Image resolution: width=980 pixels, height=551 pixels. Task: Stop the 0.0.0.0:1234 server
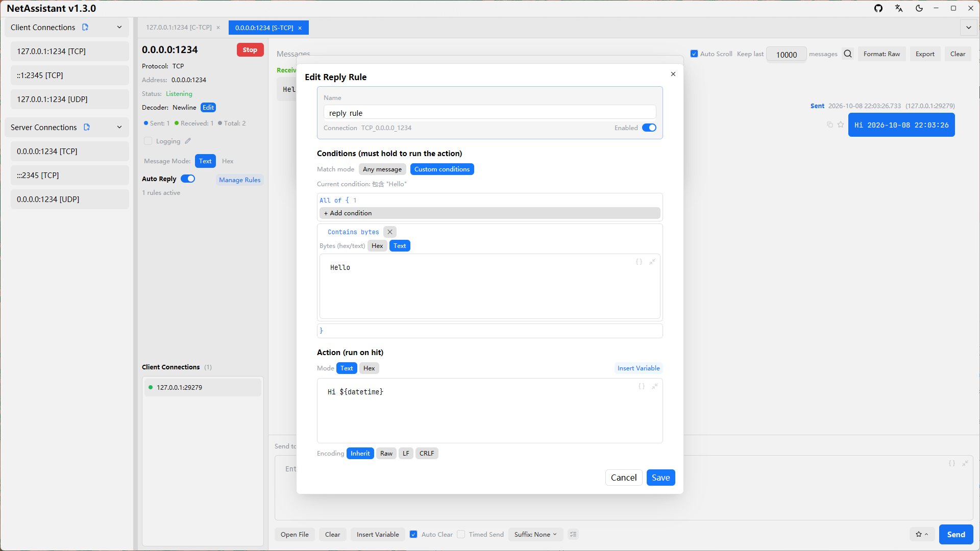click(250, 49)
